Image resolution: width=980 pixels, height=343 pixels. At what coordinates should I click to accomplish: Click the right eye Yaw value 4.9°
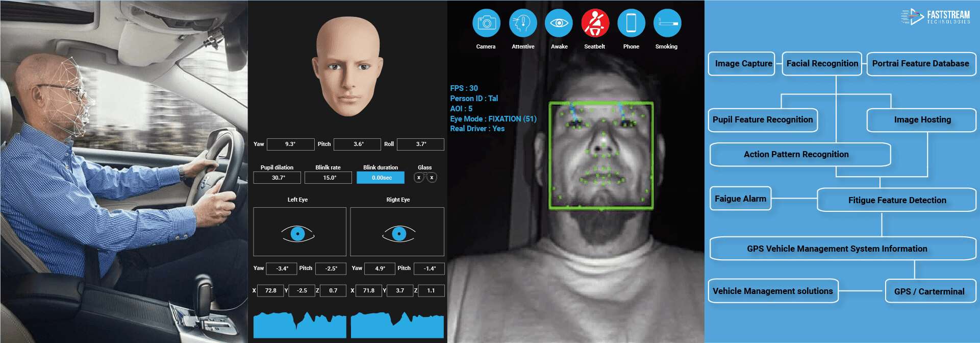tap(380, 268)
